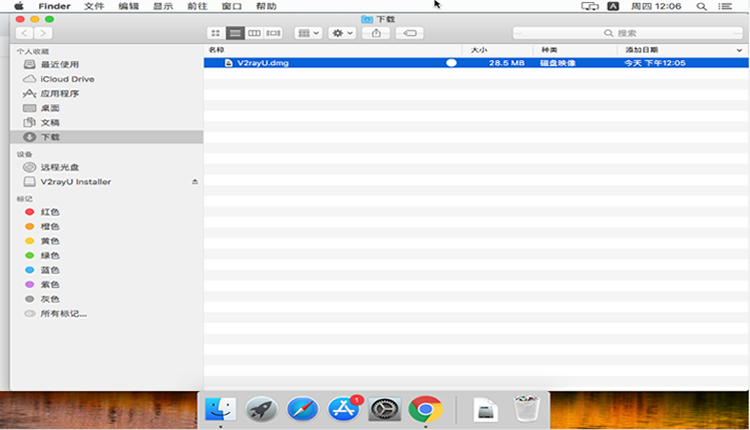This screenshot has height=430, width=750.
Task: Open Launchpad from the Dock
Action: [x=261, y=409]
